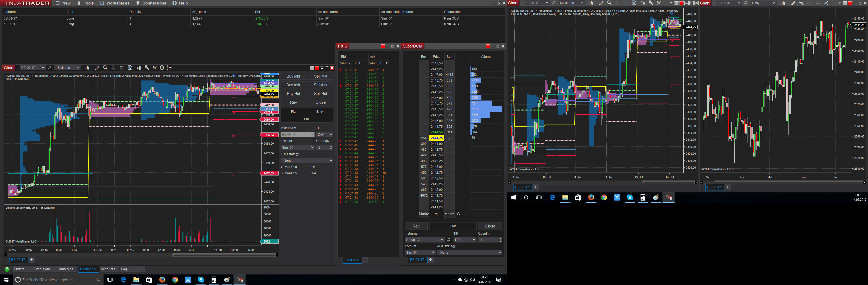Toggle Chart Trader panel in 15 Minute chart
Viewport: 868px width, 285px height.
click(x=138, y=68)
